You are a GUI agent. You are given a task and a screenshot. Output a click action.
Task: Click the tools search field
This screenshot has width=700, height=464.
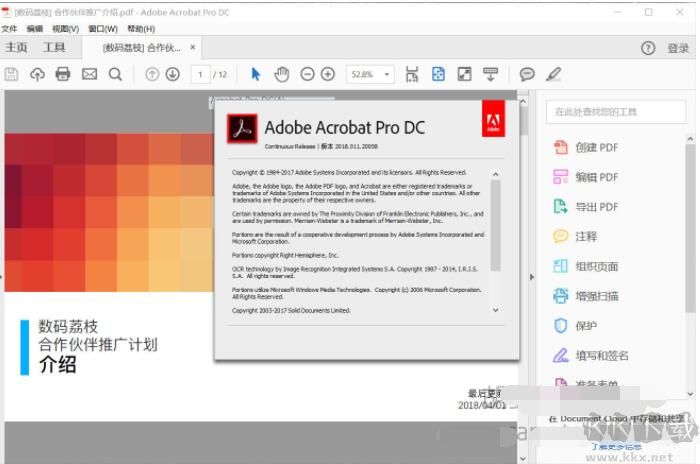pyautogui.click(x=616, y=112)
